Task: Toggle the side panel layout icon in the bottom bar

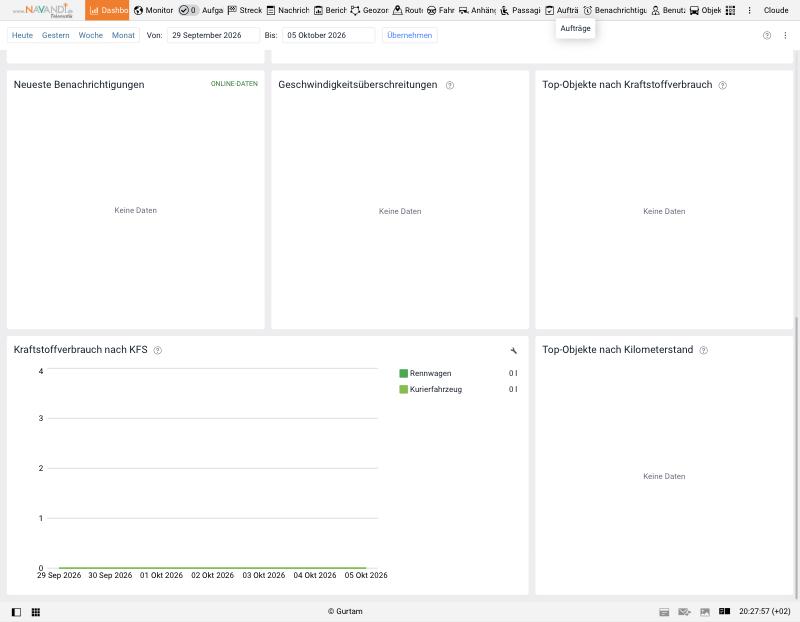Action: (x=16, y=612)
